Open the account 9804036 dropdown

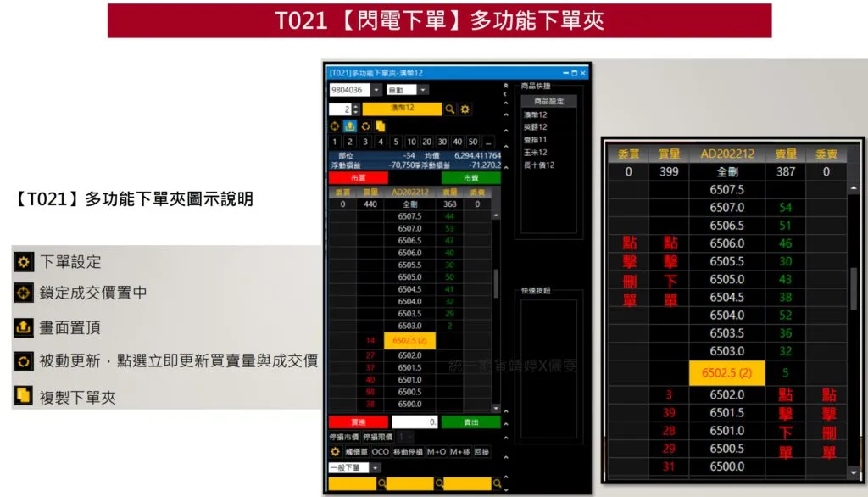point(376,90)
